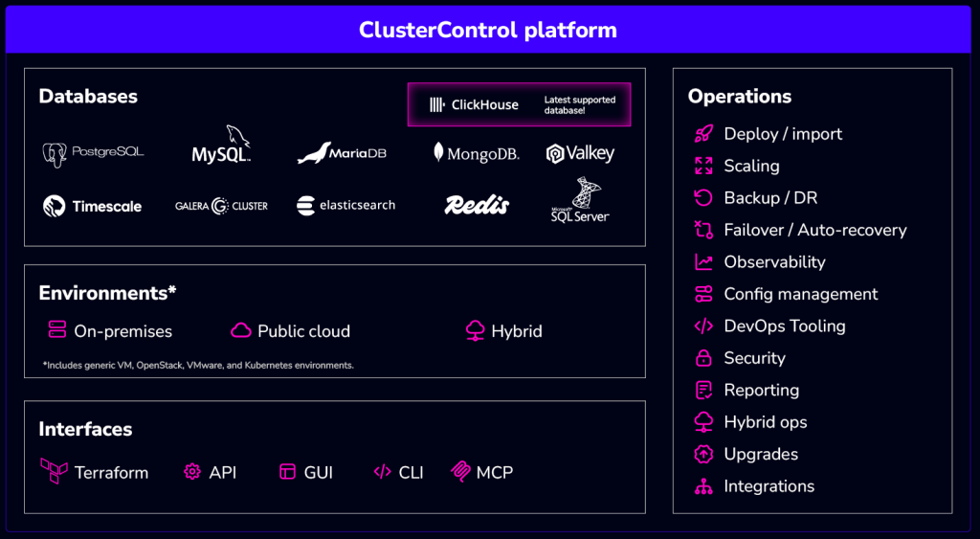
Task: Click the Galera Cluster logo
Action: click(x=221, y=206)
